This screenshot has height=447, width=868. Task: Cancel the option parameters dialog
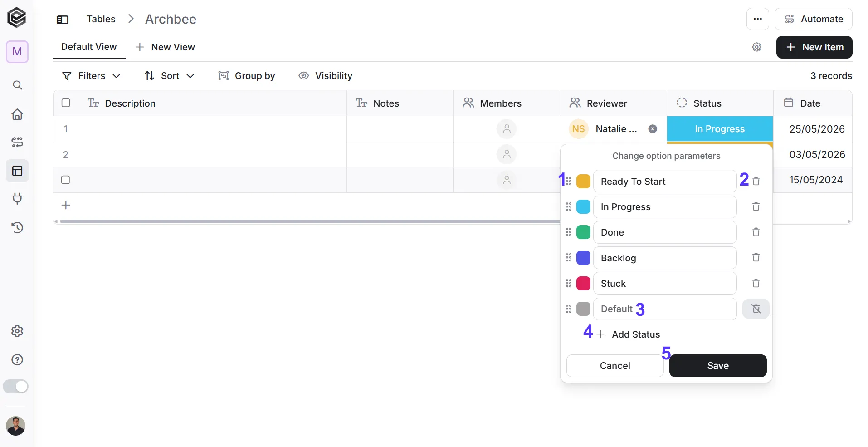click(x=615, y=366)
